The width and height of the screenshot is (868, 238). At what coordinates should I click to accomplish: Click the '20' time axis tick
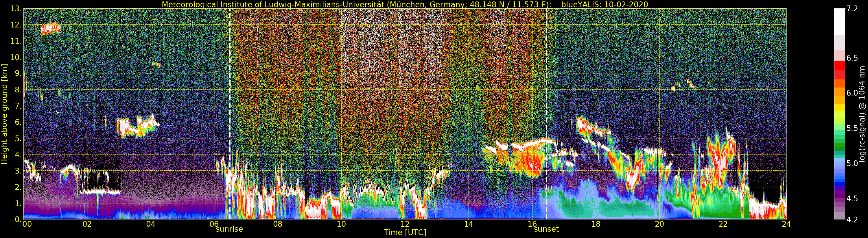coord(659,224)
